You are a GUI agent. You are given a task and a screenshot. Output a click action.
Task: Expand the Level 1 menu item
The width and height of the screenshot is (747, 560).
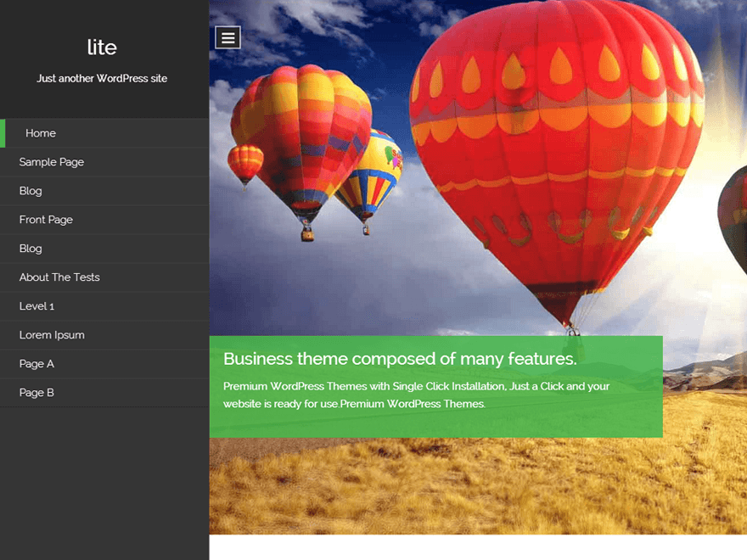37,305
